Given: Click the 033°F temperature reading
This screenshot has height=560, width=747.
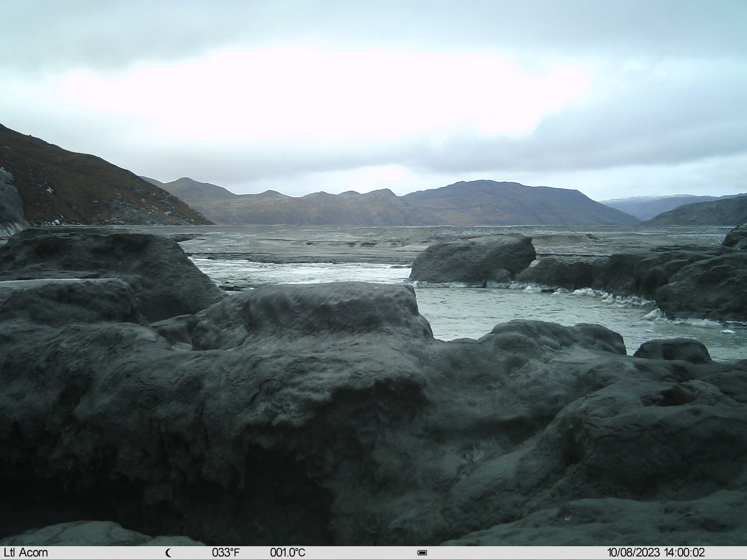Looking at the screenshot, I should pyautogui.click(x=226, y=553).
